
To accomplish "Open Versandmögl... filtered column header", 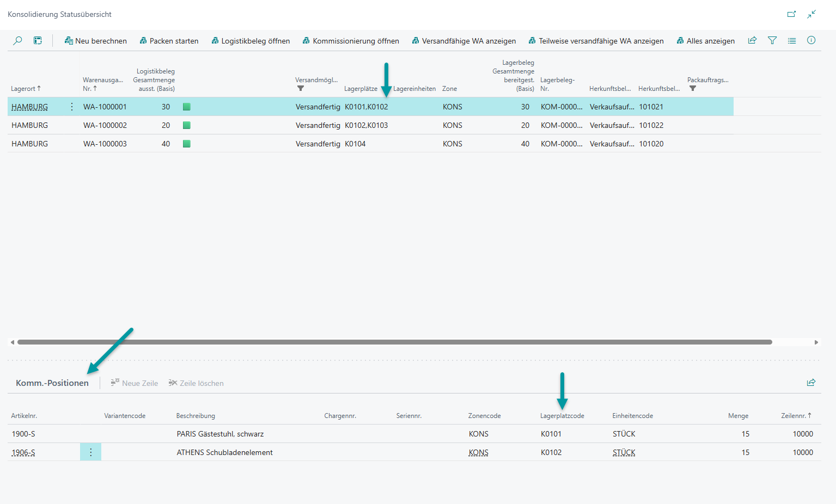I will pos(316,84).
